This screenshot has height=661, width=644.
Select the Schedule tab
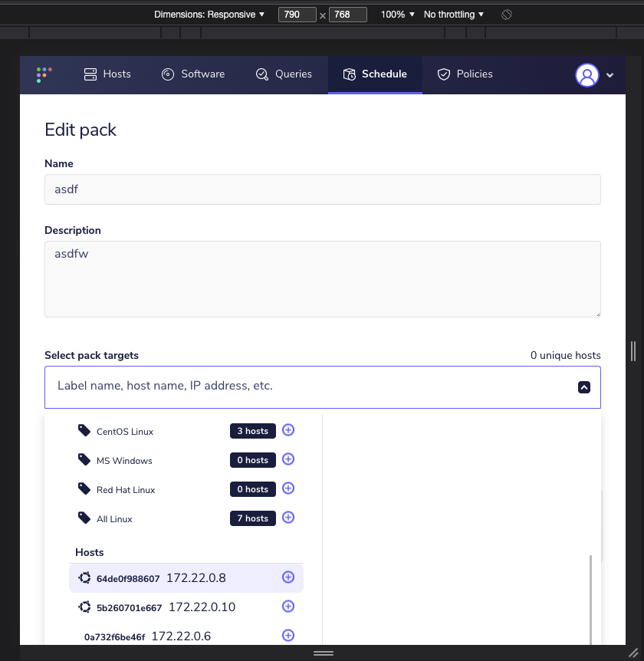click(x=375, y=74)
